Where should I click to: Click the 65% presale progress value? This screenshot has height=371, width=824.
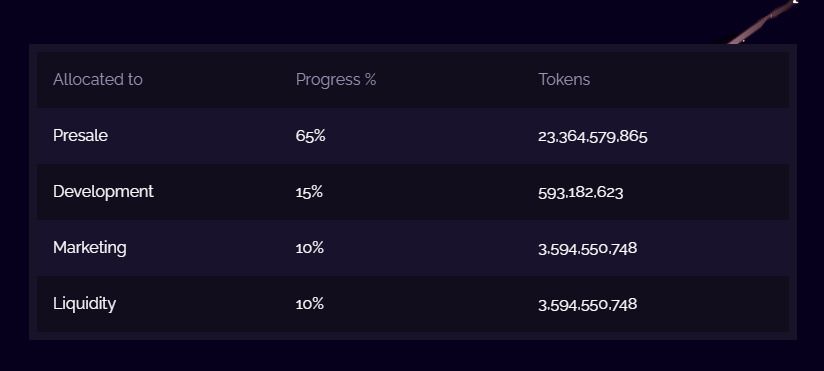tap(311, 136)
